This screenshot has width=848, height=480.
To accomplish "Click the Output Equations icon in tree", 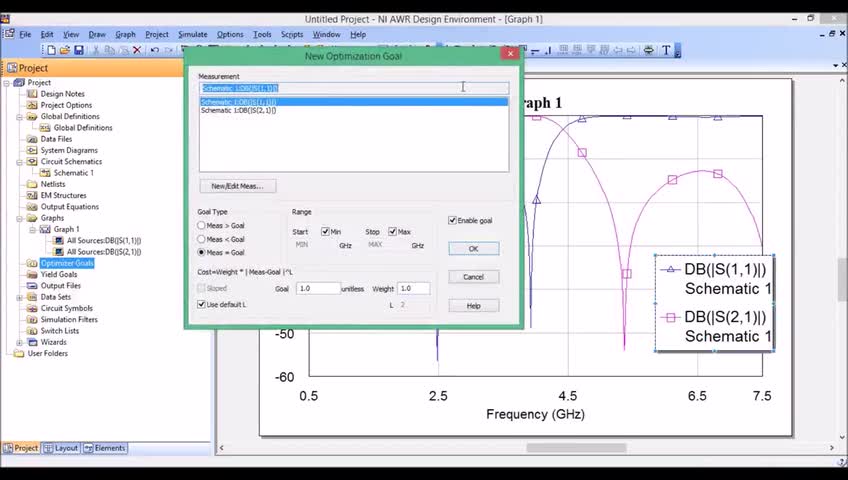I will click(32, 207).
